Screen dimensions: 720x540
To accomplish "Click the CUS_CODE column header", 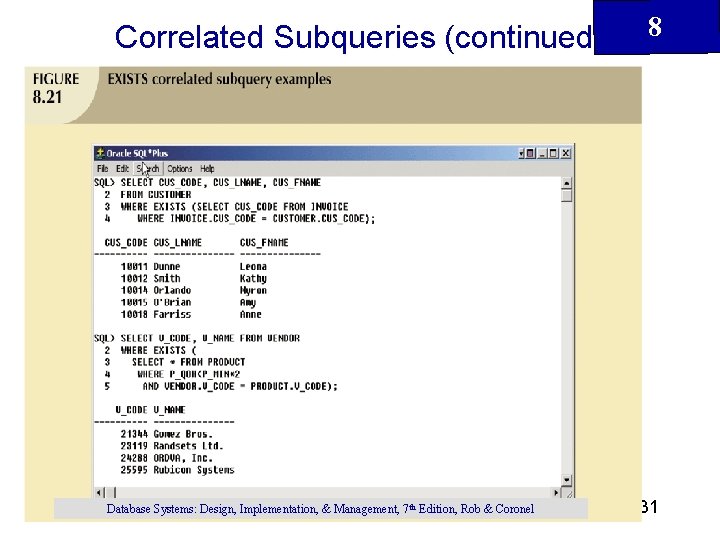I will [x=126, y=242].
